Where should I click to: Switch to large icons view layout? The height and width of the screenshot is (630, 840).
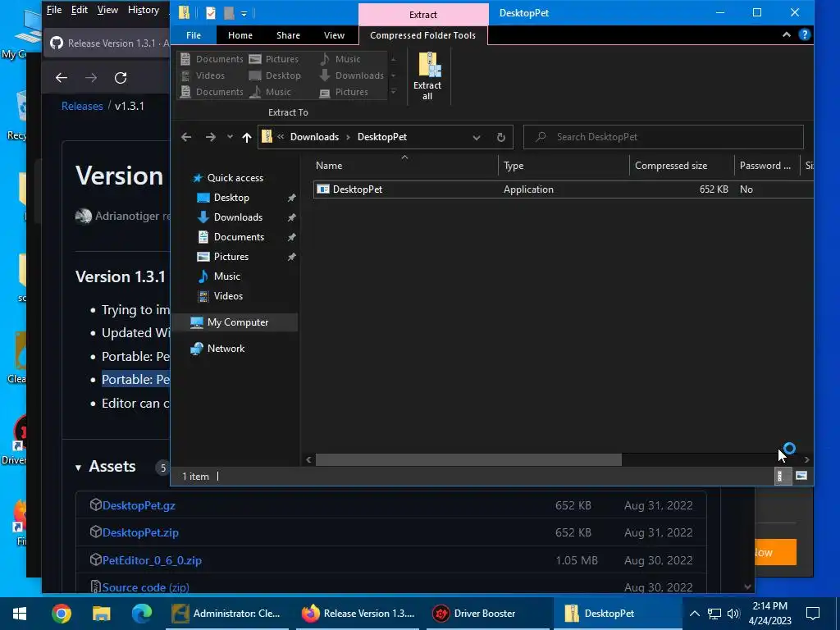tap(801, 476)
